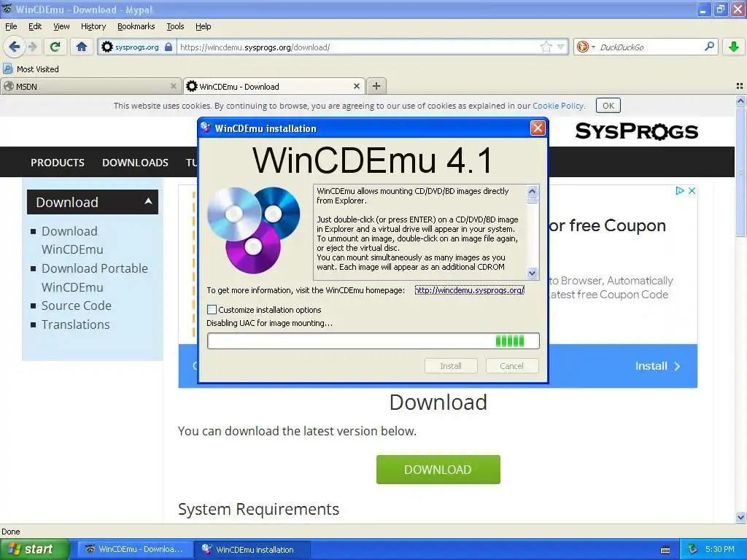
Task: Click the WinCDEmu three-discs logo image
Action: tap(253, 230)
